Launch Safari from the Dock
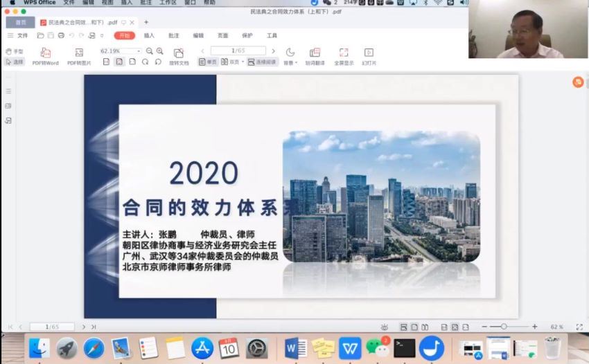Image resolution: width=589 pixels, height=364 pixels. (x=94, y=348)
